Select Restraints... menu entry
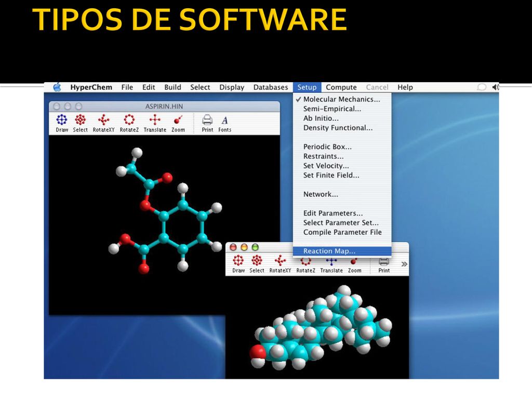This screenshot has width=532, height=399. pos(342,156)
